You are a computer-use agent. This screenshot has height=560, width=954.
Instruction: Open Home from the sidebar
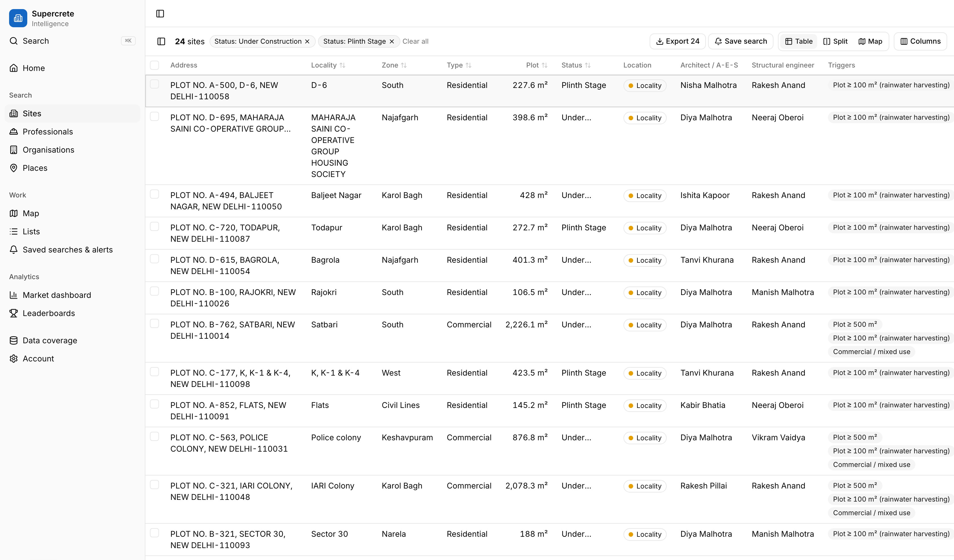click(72, 68)
